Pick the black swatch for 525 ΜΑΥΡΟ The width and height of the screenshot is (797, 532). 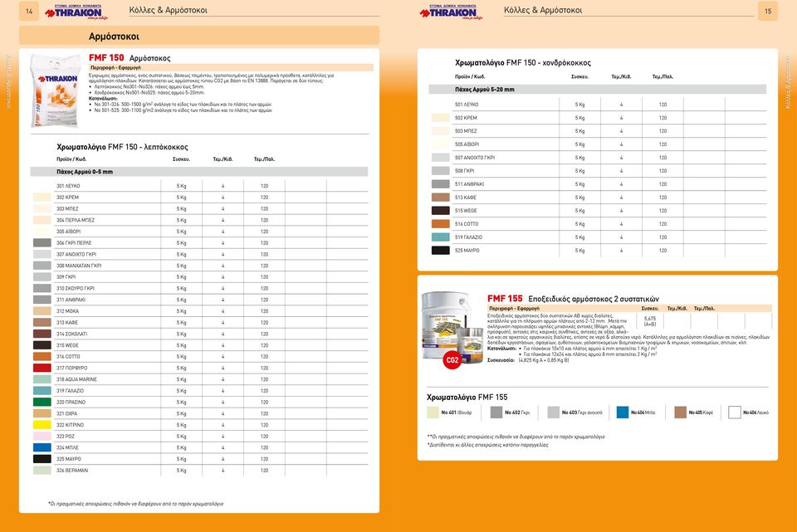441,251
